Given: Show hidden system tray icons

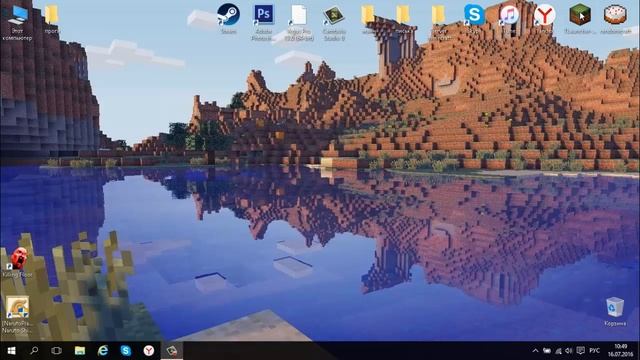Looking at the screenshot, I should tap(535, 351).
